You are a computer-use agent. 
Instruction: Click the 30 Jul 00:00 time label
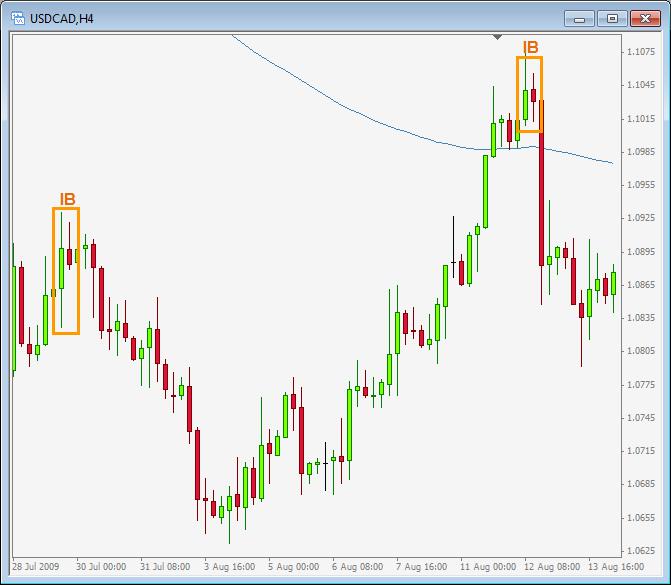coord(101,567)
